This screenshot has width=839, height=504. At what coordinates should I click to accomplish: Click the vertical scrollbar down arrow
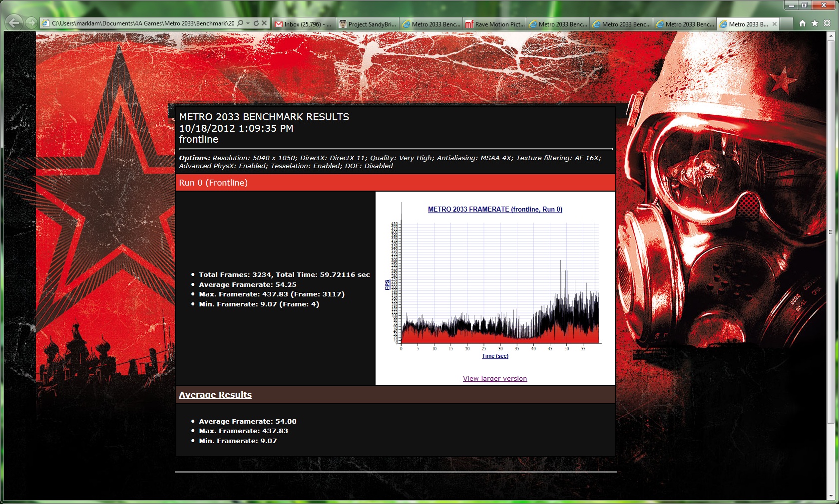click(x=831, y=496)
